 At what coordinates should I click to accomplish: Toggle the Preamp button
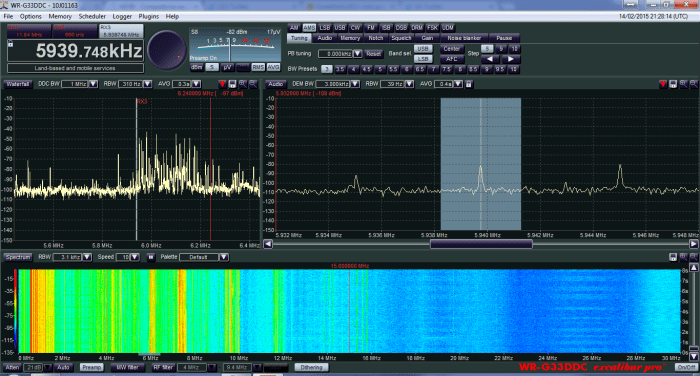(x=92, y=368)
